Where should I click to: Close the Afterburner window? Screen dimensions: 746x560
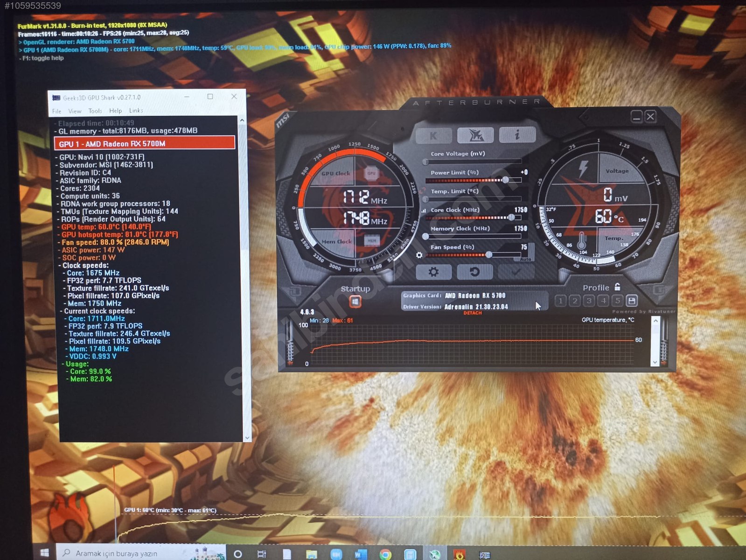pos(650,117)
